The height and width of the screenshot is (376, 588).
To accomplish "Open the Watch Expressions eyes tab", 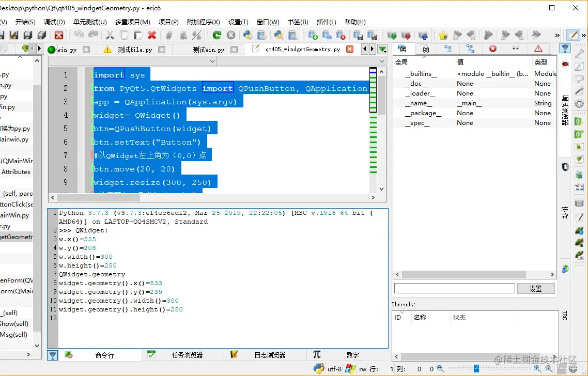I will click(516, 49).
